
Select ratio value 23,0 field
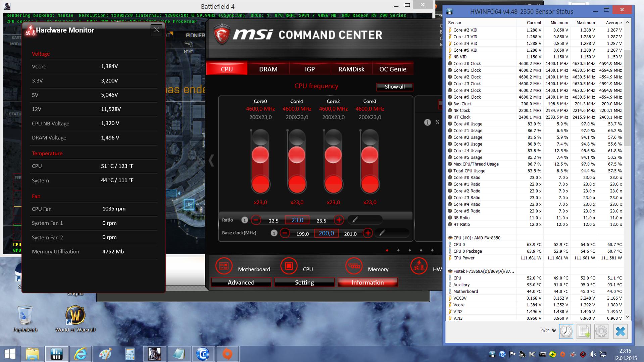pyautogui.click(x=297, y=220)
